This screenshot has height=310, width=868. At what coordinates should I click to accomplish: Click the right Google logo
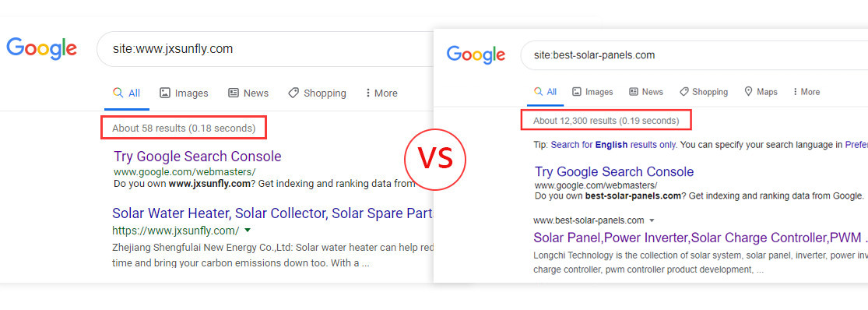pyautogui.click(x=476, y=55)
